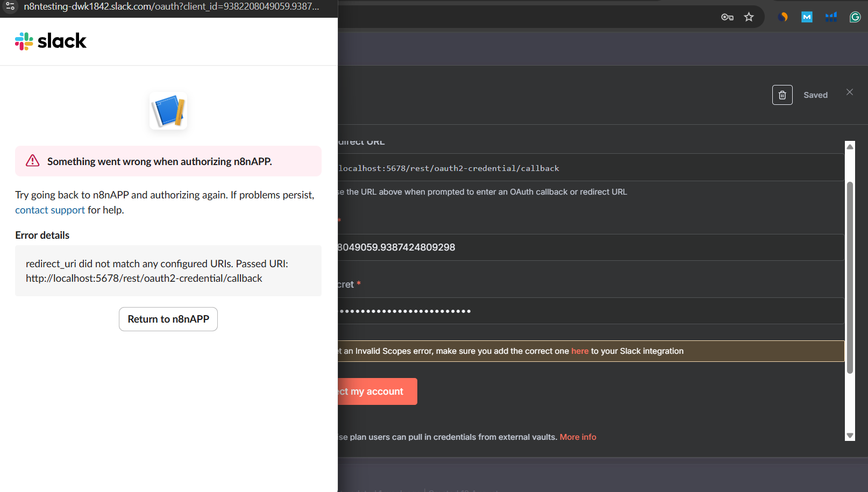Image resolution: width=868 pixels, height=492 pixels.
Task: Copy the OAuth redirect URL field
Action: (590, 168)
